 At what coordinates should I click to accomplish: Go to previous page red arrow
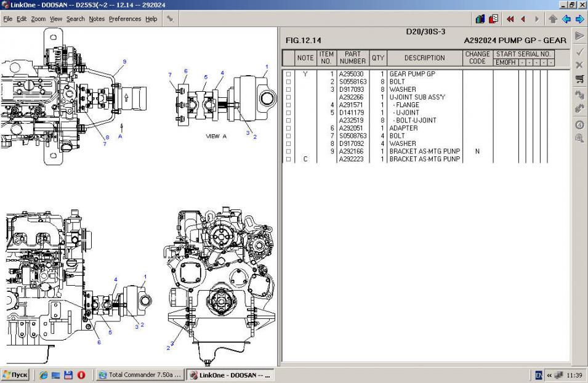[x=523, y=19]
